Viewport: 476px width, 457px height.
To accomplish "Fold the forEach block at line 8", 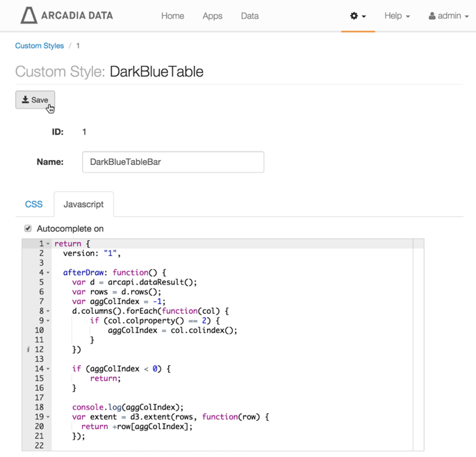I will coord(48,312).
